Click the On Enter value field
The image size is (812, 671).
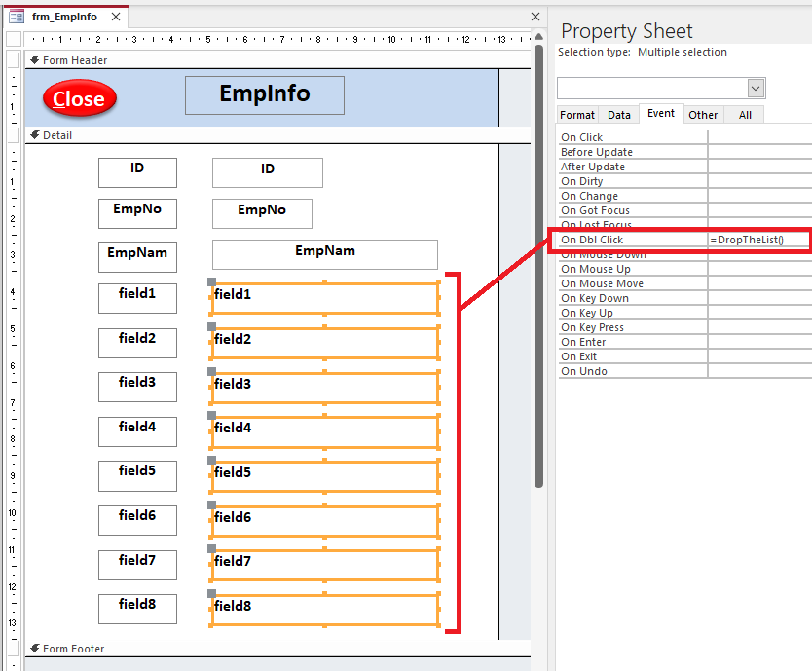759,342
